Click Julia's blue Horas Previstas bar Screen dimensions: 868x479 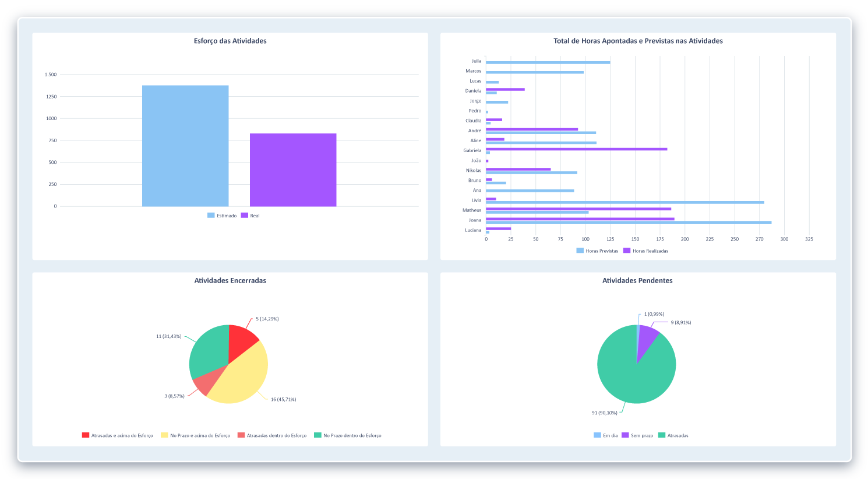[x=548, y=62]
